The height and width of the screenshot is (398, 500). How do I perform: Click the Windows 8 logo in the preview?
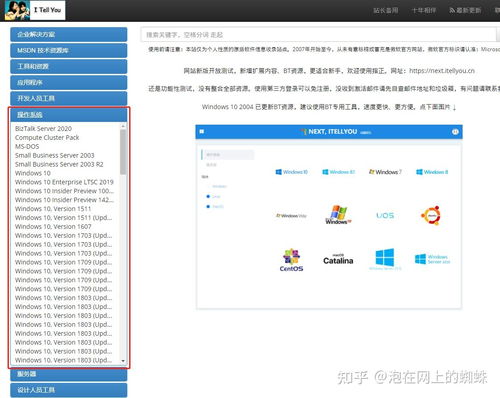coord(432,172)
